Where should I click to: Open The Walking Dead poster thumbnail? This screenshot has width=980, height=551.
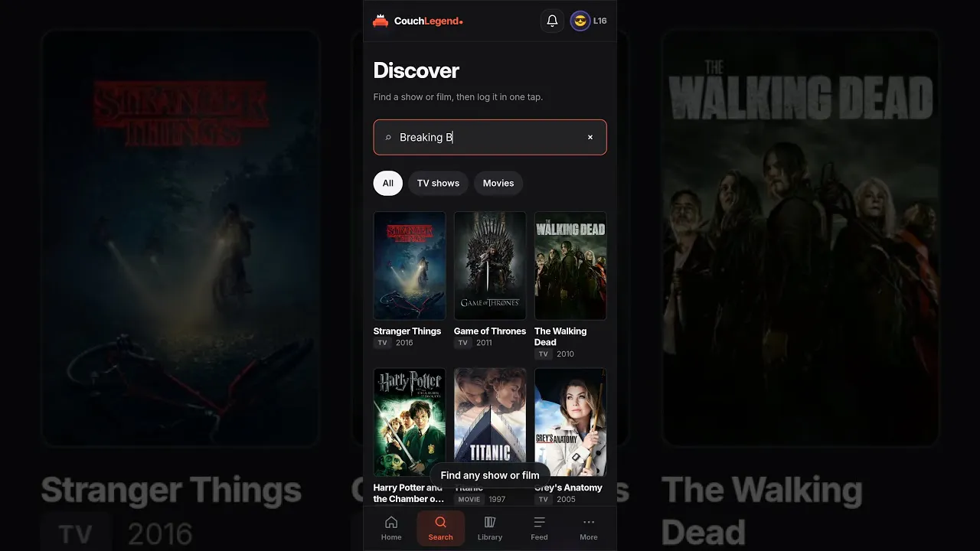570,266
